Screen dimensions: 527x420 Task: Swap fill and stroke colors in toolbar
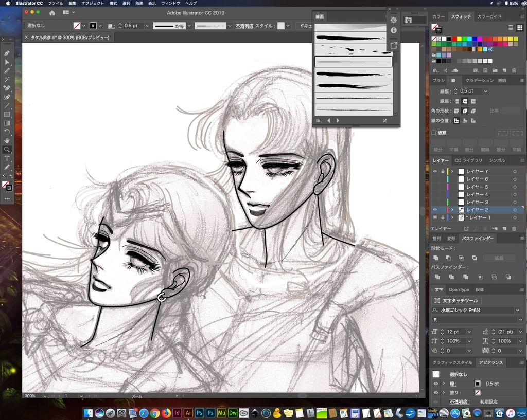click(11, 177)
